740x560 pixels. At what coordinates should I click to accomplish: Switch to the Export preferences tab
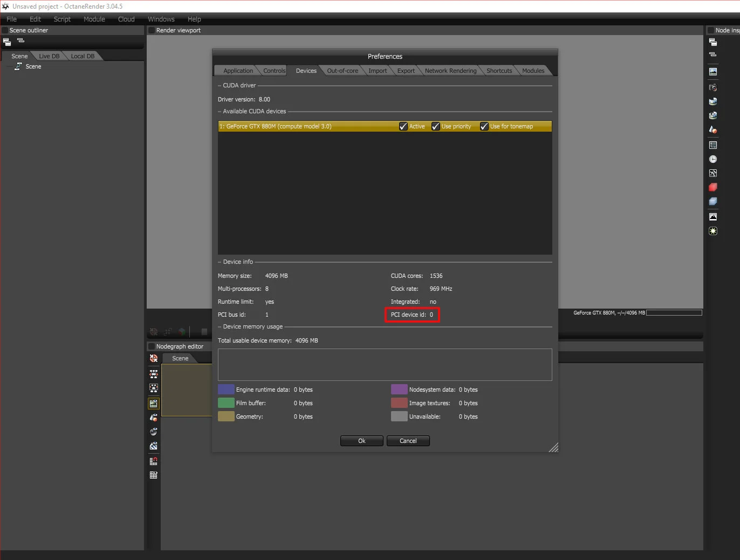[406, 71]
